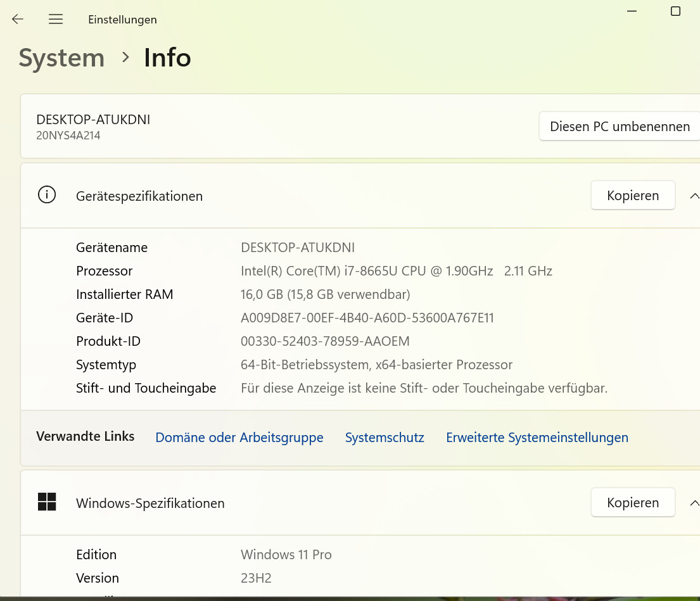Screen dimensions: 700x601
Task: Click the Info breadcrumb heading
Action: [x=167, y=58]
